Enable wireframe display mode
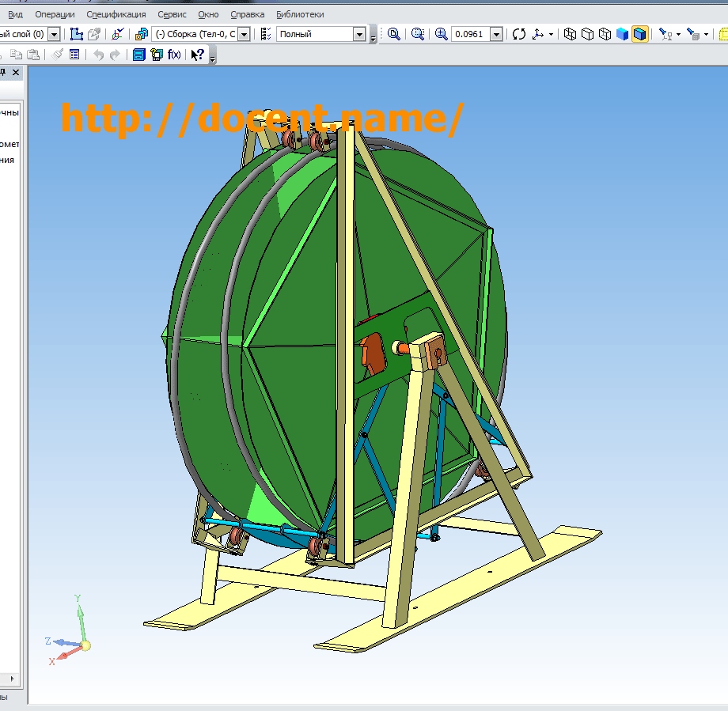The width and height of the screenshot is (728, 711). pyautogui.click(x=570, y=34)
